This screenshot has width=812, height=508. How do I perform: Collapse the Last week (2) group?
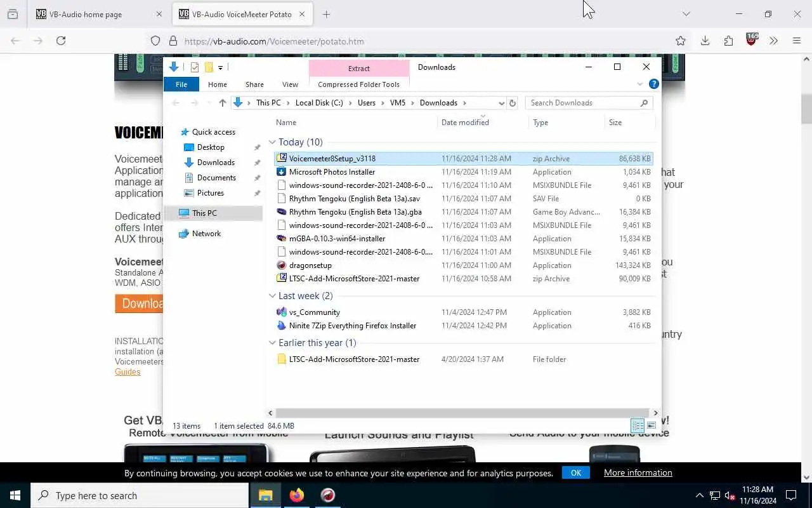click(272, 296)
